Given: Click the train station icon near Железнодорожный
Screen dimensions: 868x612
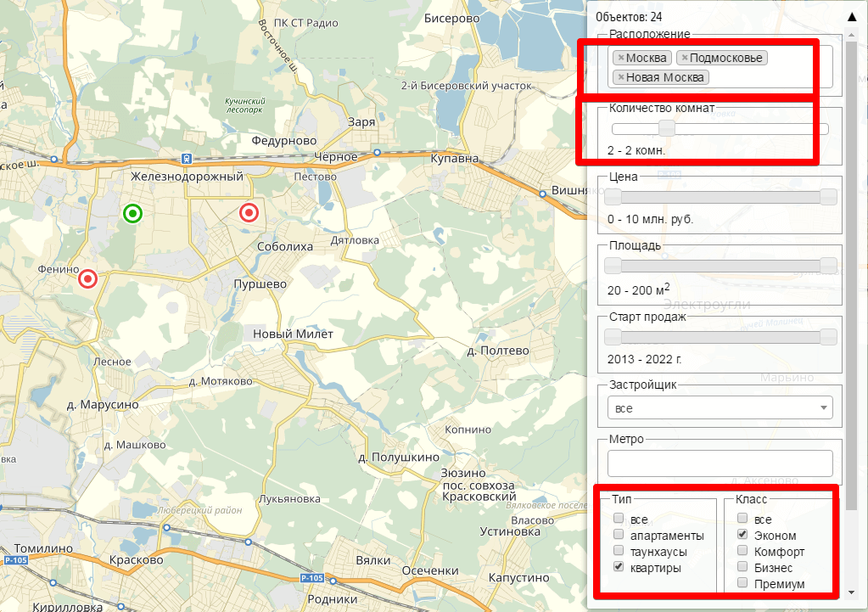Looking at the screenshot, I should (x=185, y=158).
